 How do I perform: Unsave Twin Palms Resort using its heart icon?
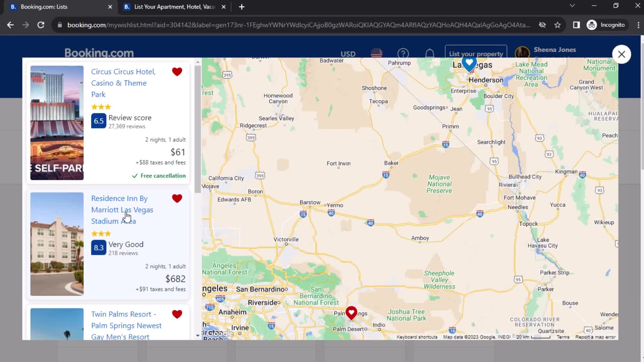coord(177,314)
